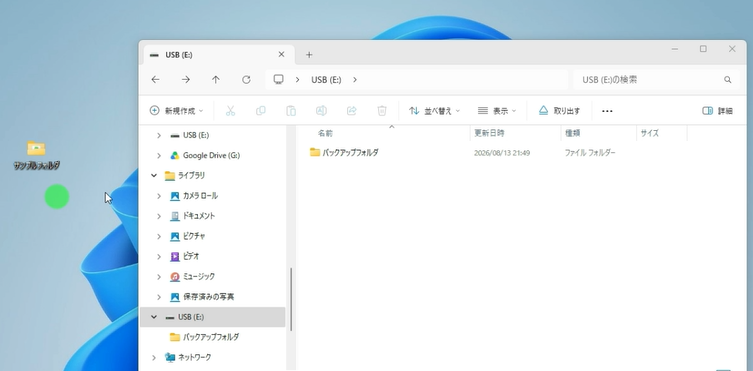
Task: Click the Rename icon in toolbar
Action: pyautogui.click(x=321, y=111)
